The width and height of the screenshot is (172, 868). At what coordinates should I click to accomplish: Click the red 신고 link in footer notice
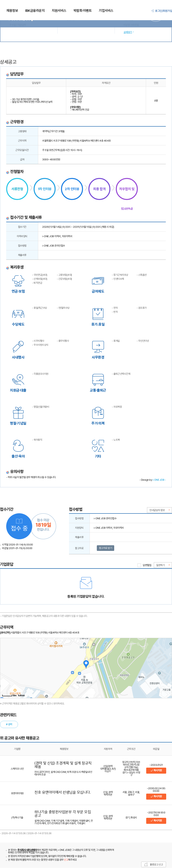[x=66, y=859]
